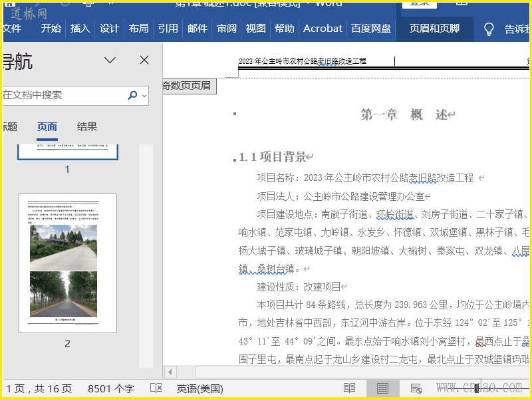The height and width of the screenshot is (399, 532).
Task: Open navigation pane options chevron menu
Action: (x=110, y=61)
